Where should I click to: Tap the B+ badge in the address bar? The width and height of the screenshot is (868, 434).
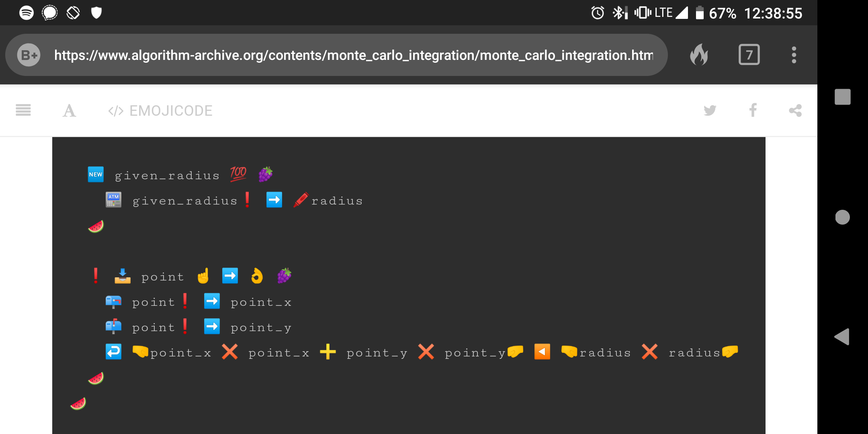click(x=28, y=55)
